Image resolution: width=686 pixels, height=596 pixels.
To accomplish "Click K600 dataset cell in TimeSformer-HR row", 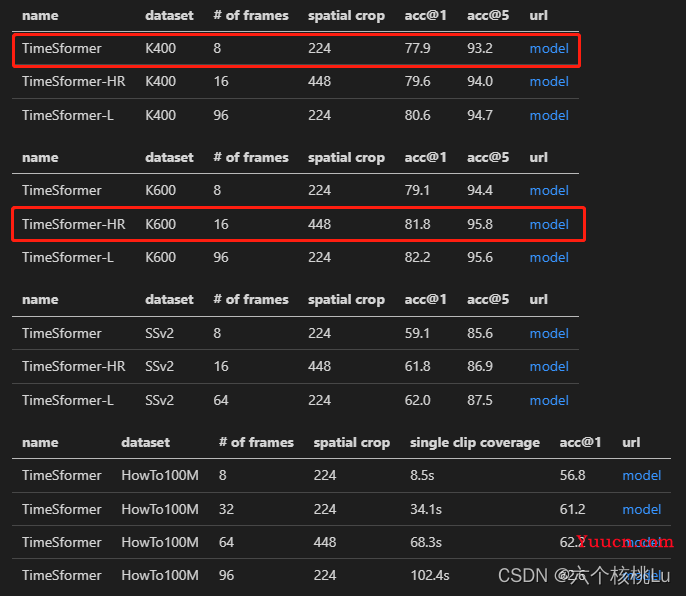I will coord(161,224).
